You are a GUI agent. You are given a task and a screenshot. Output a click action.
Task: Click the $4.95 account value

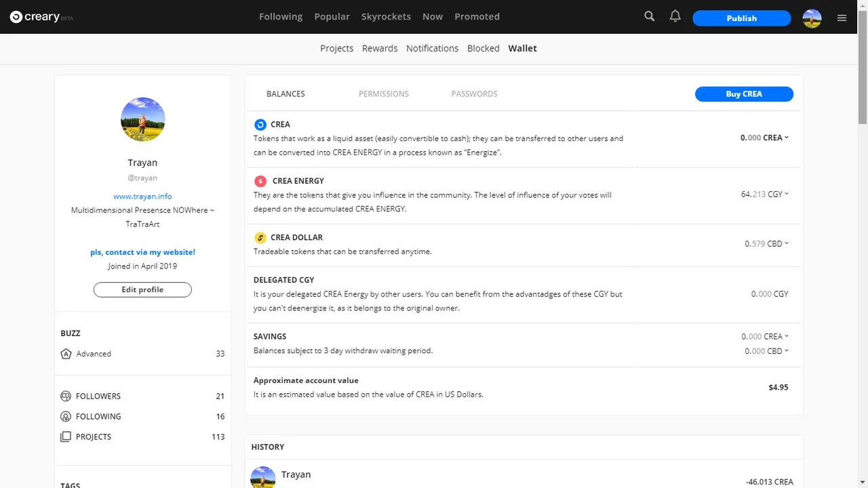[x=778, y=388]
